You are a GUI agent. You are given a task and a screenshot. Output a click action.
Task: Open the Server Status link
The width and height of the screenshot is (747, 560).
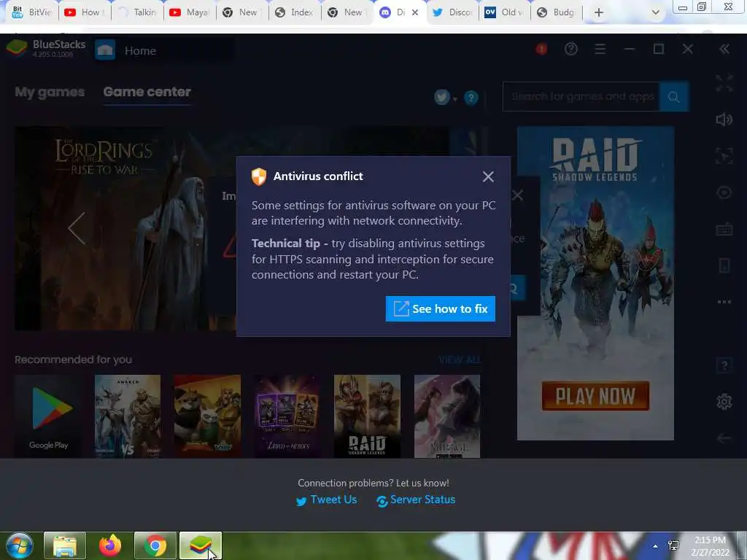click(415, 500)
